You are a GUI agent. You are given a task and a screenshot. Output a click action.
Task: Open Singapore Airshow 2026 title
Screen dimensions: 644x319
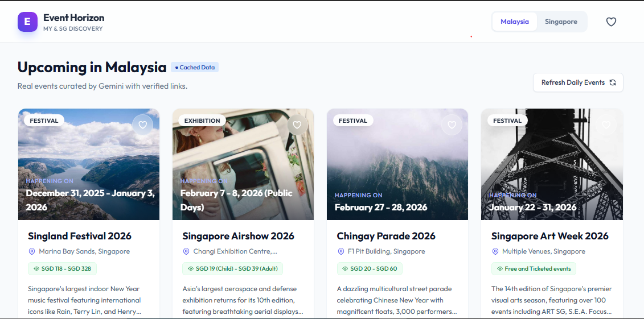238,236
